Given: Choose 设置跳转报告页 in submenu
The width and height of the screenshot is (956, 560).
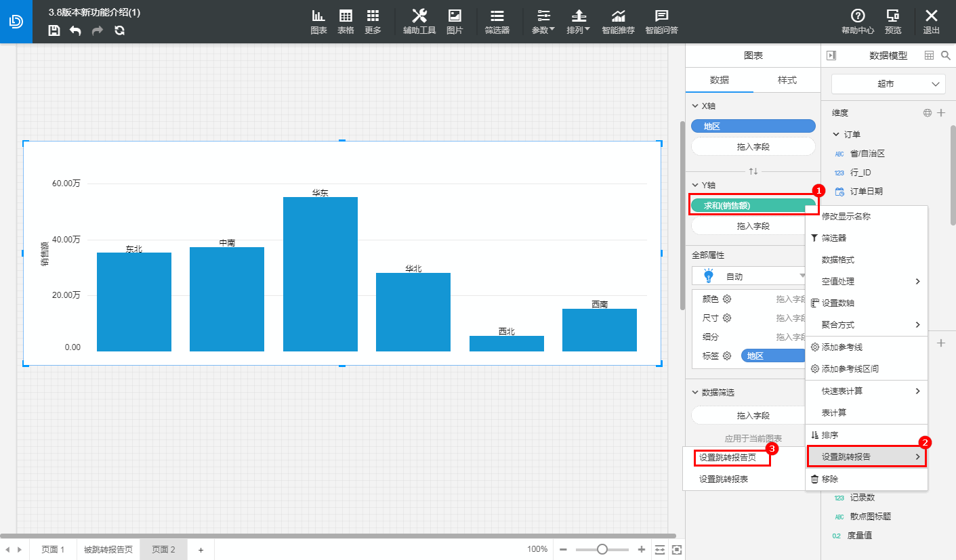Looking at the screenshot, I should [x=732, y=458].
